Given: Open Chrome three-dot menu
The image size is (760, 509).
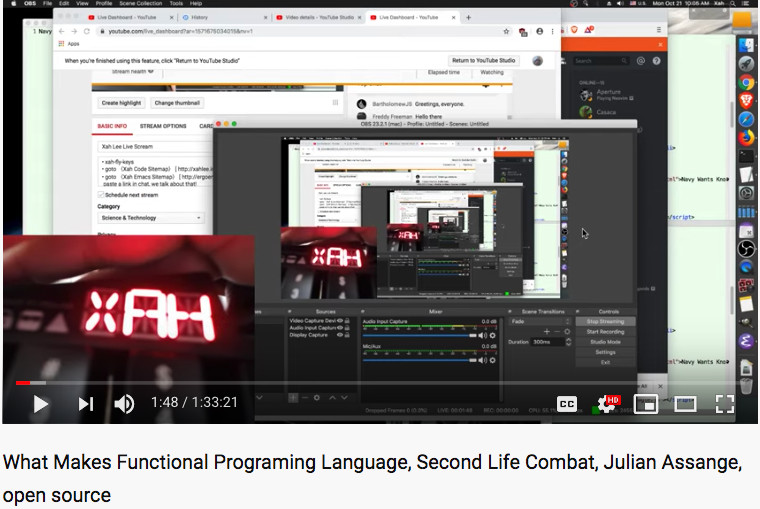Looking at the screenshot, I should (x=552, y=32).
